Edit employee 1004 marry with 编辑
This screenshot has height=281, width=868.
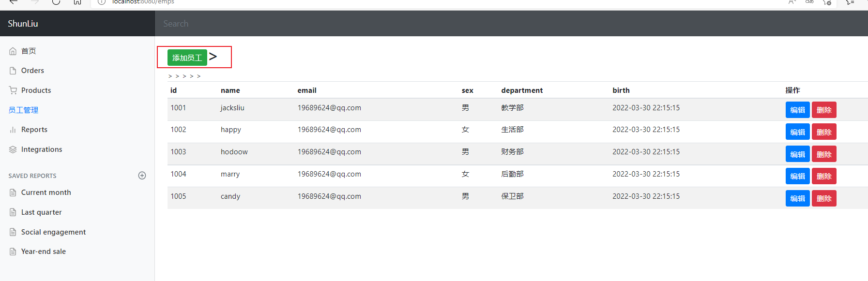point(797,176)
